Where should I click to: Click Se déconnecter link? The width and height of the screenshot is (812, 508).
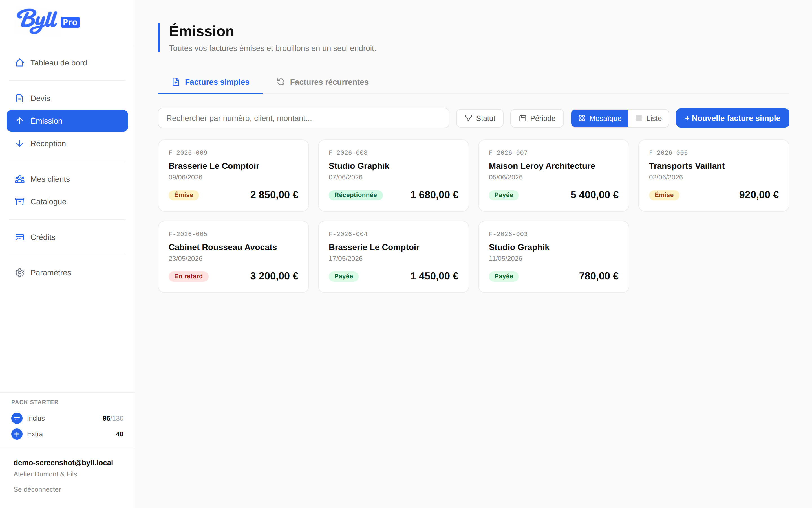pos(37,489)
